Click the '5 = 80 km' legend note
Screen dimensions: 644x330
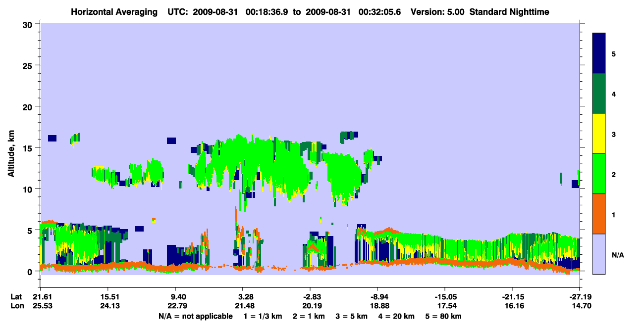tap(443, 316)
